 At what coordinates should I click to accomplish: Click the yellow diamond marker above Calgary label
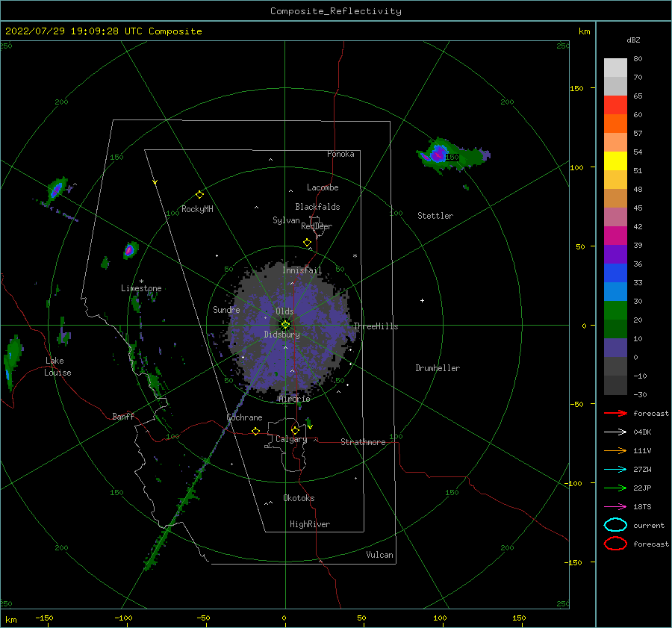tap(295, 430)
